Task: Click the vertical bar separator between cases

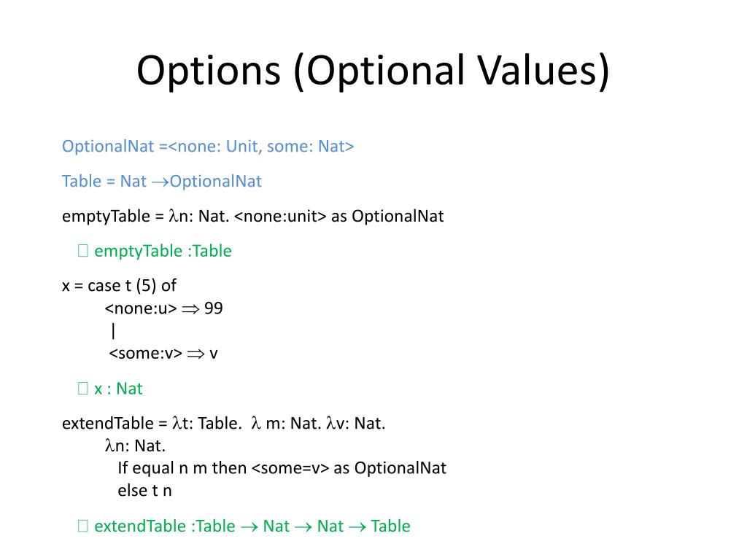Action: click(x=113, y=330)
